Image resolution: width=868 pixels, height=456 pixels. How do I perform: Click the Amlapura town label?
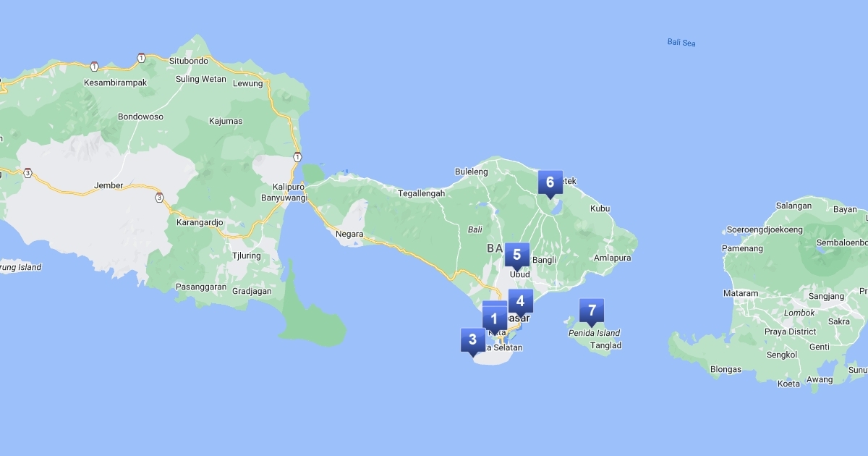[612, 258]
